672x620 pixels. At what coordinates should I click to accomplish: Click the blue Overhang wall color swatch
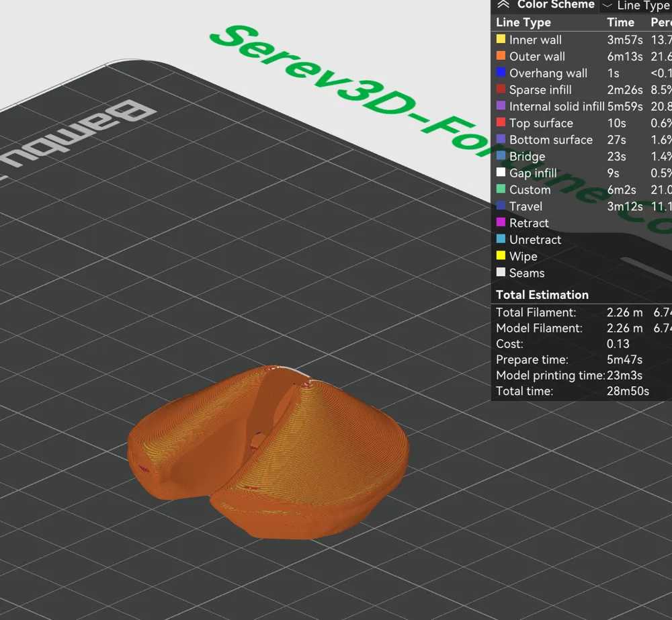(501, 73)
